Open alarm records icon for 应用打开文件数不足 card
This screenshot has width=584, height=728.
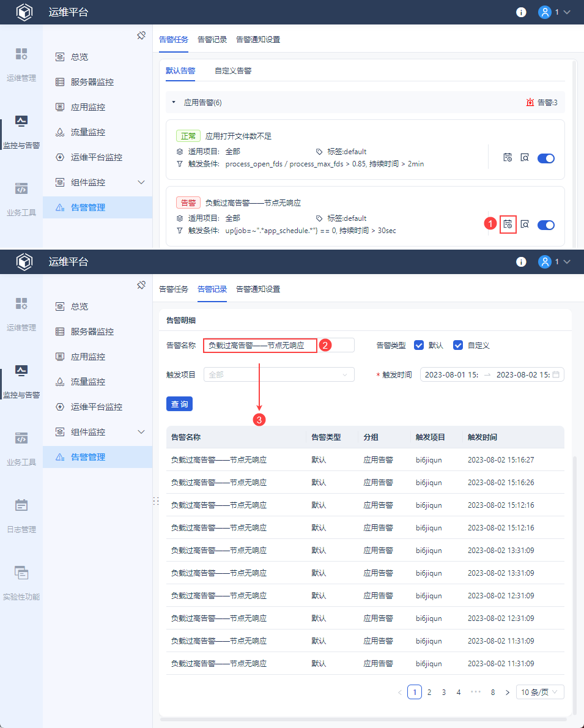point(508,158)
